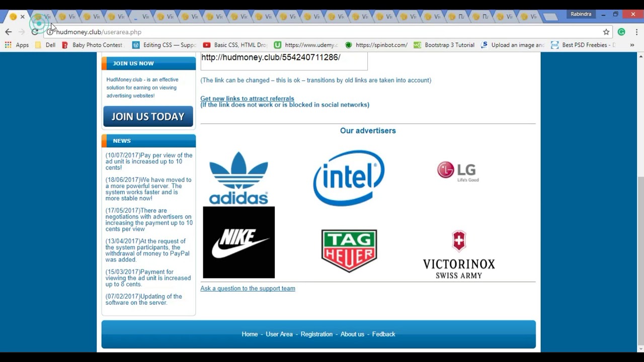The image size is (644, 362).
Task: Click the Adidas advertiser logo
Action: [238, 178]
